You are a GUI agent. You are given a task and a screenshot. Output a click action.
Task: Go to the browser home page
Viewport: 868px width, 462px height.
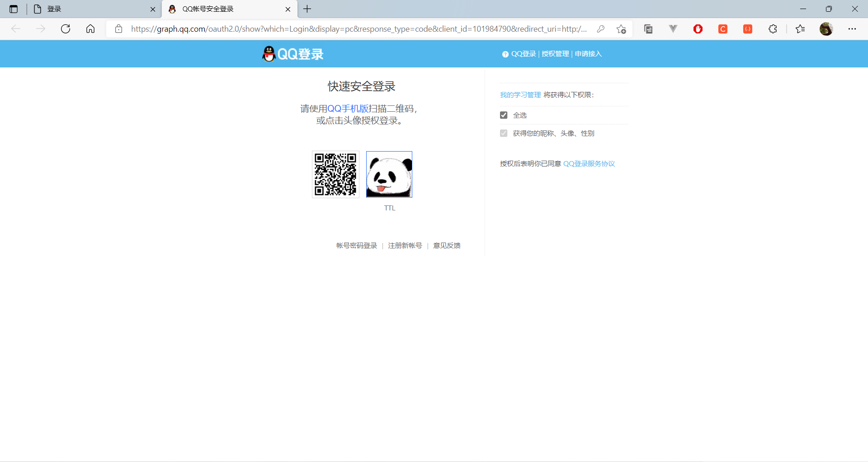click(90, 29)
